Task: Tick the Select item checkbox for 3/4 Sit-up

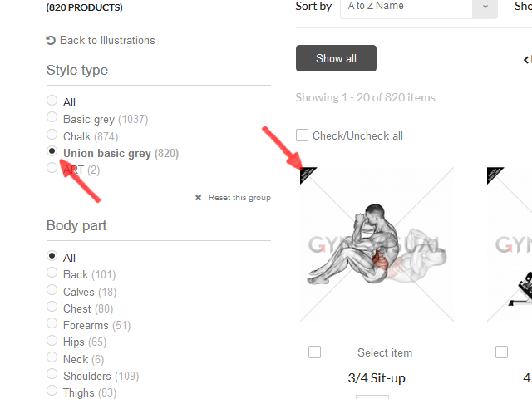Action: [314, 352]
